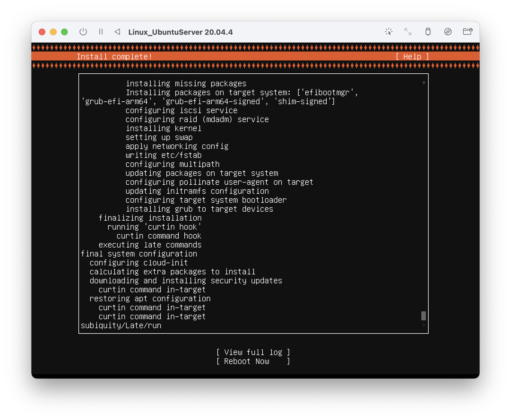Click the back triangle restart icon

pyautogui.click(x=117, y=32)
